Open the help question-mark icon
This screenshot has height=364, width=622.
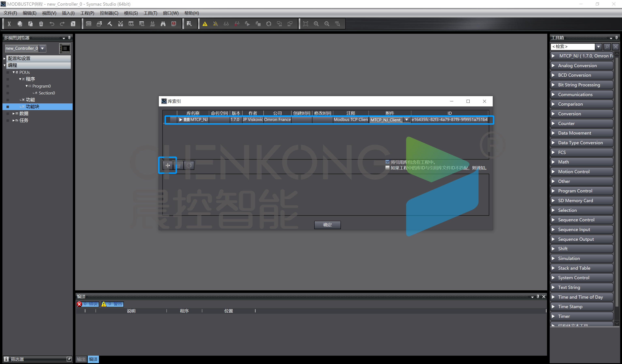[x=73, y=24]
